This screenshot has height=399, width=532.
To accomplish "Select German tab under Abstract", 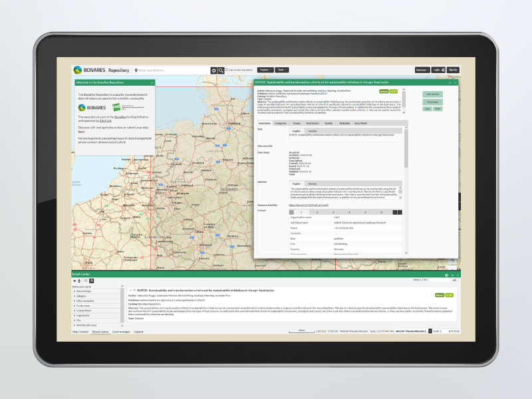I will [312, 184].
